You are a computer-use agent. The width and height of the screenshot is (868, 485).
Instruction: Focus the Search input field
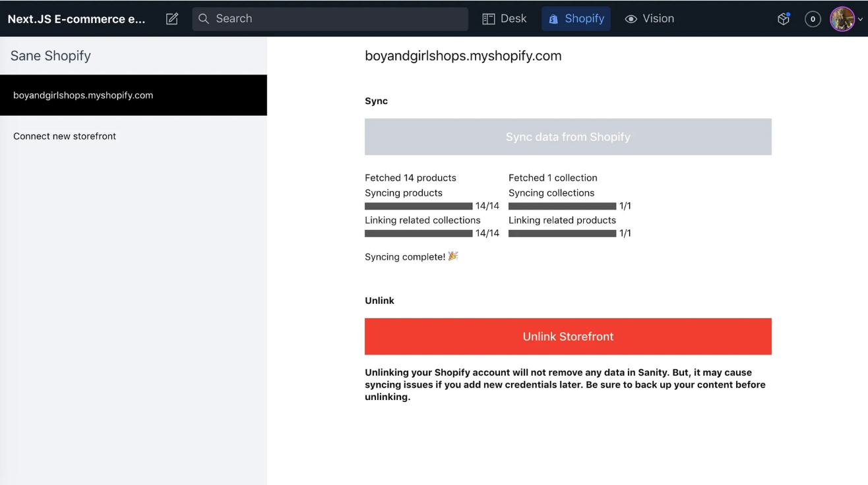[x=330, y=18]
